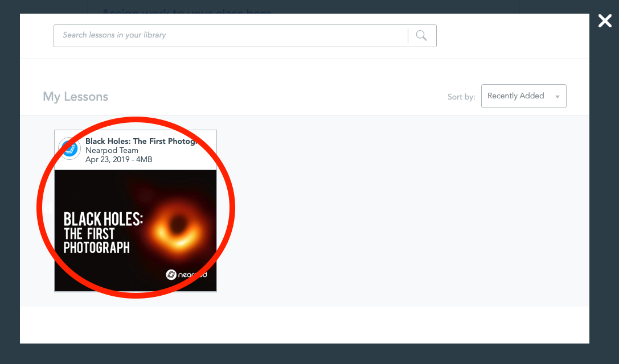Image resolution: width=619 pixels, height=364 pixels.
Task: Click the Black Holes: The First Photograph title
Action: pyautogui.click(x=140, y=141)
